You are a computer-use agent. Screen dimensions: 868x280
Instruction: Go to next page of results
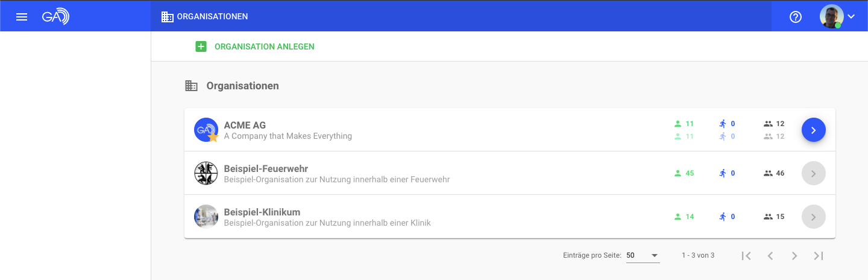point(794,256)
